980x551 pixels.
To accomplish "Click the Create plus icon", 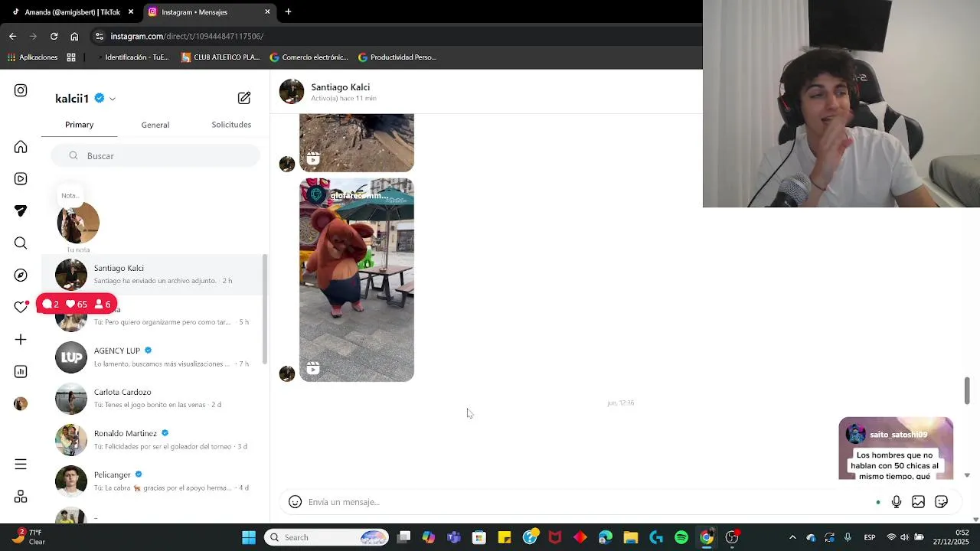I will tap(21, 340).
